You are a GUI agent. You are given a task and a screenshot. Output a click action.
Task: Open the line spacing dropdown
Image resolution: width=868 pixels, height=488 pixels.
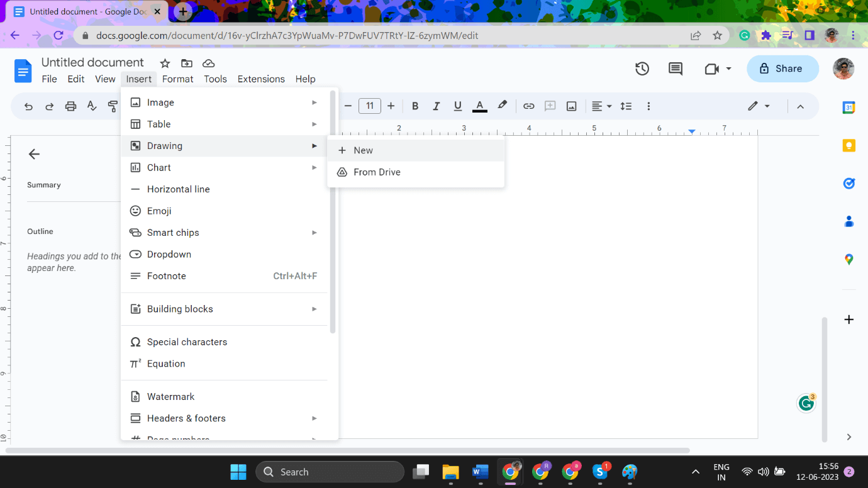click(x=626, y=106)
